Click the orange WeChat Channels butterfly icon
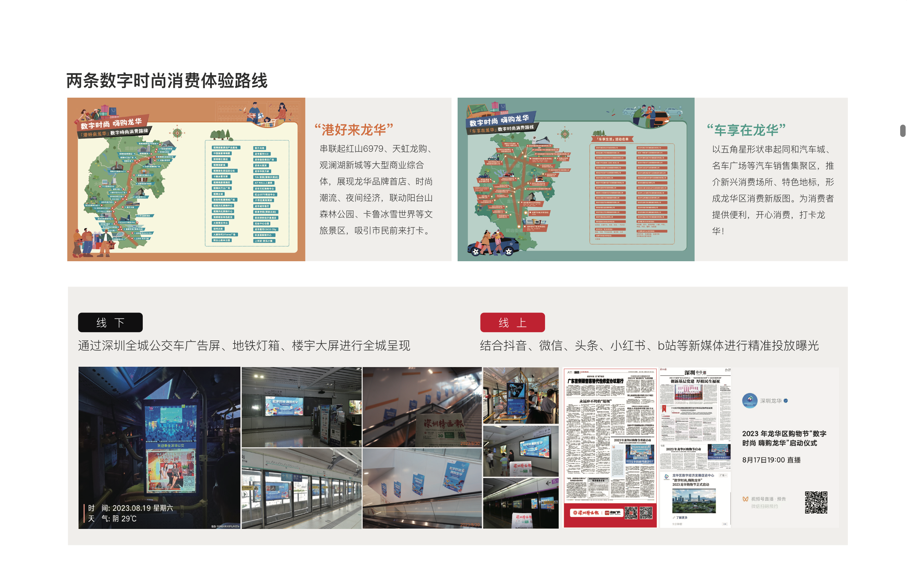Viewport: 907px width, 588px height. click(x=745, y=499)
